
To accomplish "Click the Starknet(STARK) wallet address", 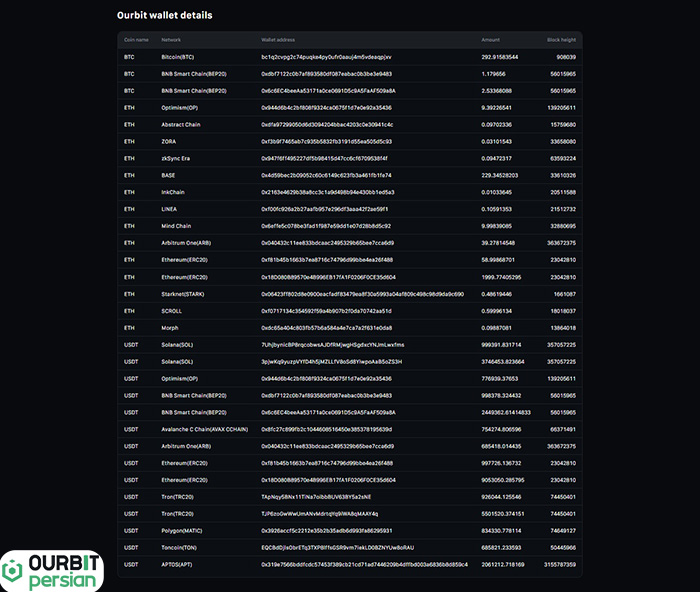I will click(x=362, y=294).
